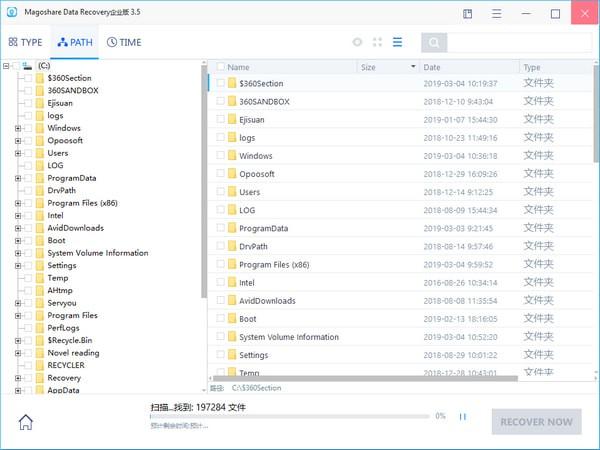Image resolution: width=600 pixels, height=450 pixels.
Task: Expand the Opoosoft node in tree
Action: coord(18,141)
